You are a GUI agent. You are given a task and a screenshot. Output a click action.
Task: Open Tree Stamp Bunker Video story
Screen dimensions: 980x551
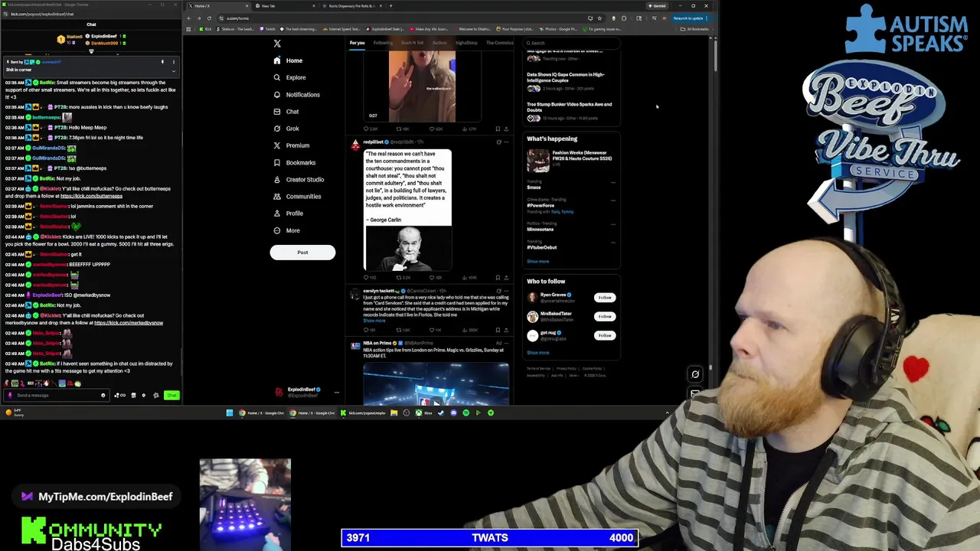pyautogui.click(x=570, y=107)
